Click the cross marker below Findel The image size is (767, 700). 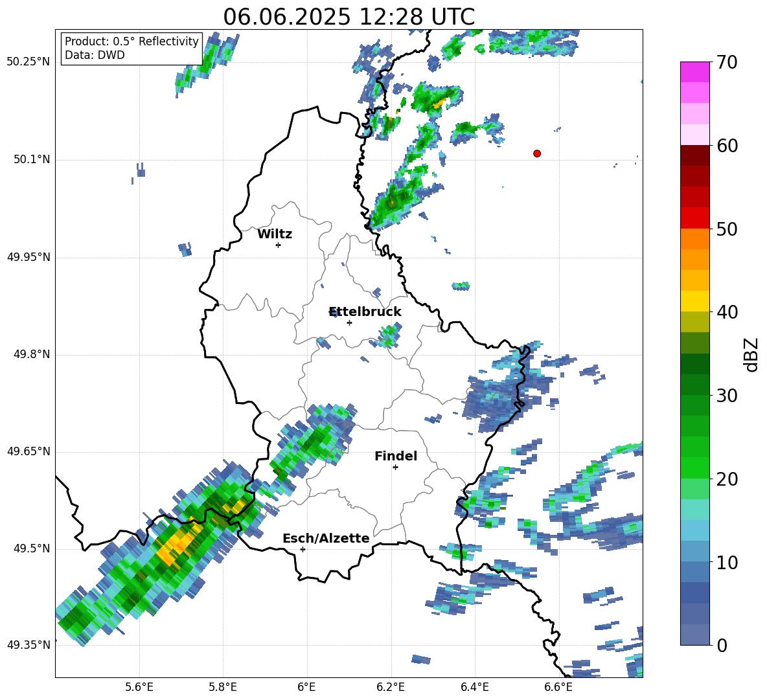[395, 468]
